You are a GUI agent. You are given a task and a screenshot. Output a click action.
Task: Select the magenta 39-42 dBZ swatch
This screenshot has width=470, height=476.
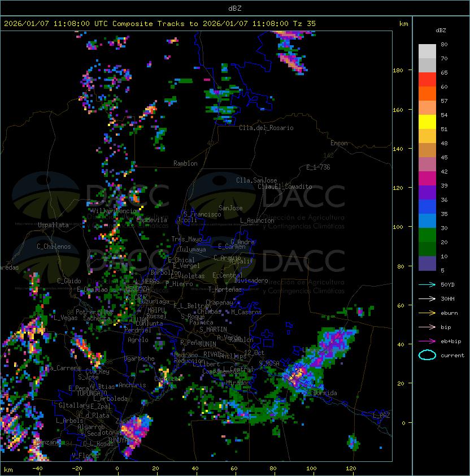point(427,179)
